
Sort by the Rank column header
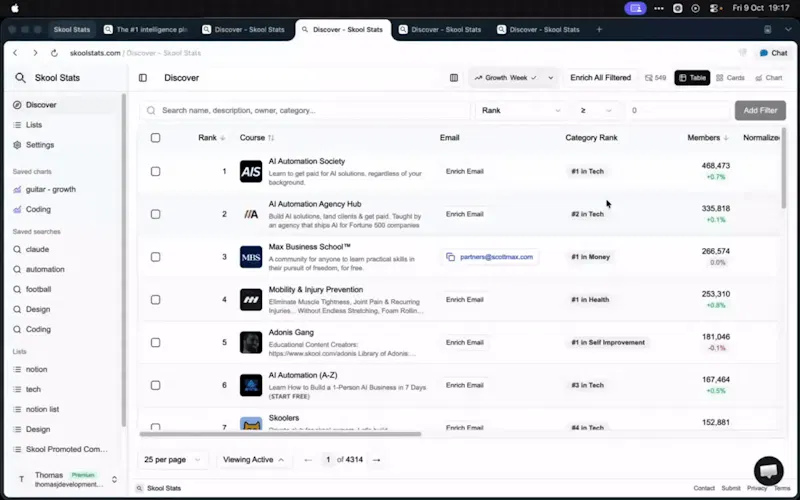(212, 138)
